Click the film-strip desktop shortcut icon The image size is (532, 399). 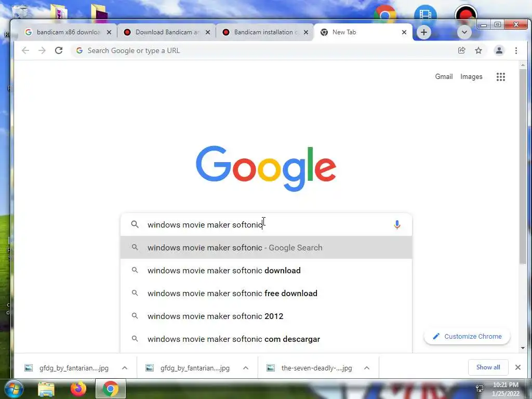pyautogui.click(x=425, y=13)
